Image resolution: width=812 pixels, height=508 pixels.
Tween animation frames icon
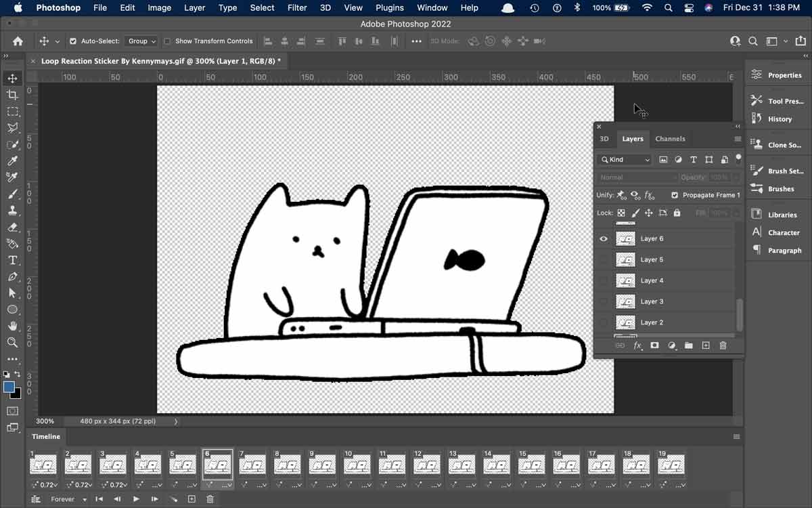click(x=173, y=499)
